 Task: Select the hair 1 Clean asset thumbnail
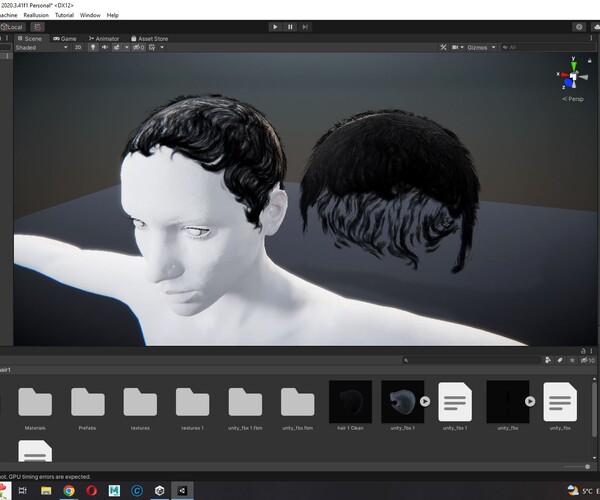coord(350,402)
